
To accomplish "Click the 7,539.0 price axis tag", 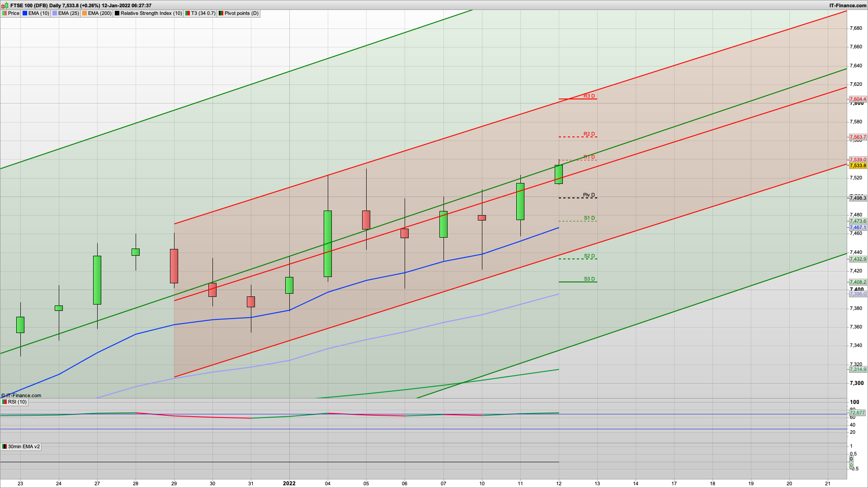I will (x=858, y=160).
